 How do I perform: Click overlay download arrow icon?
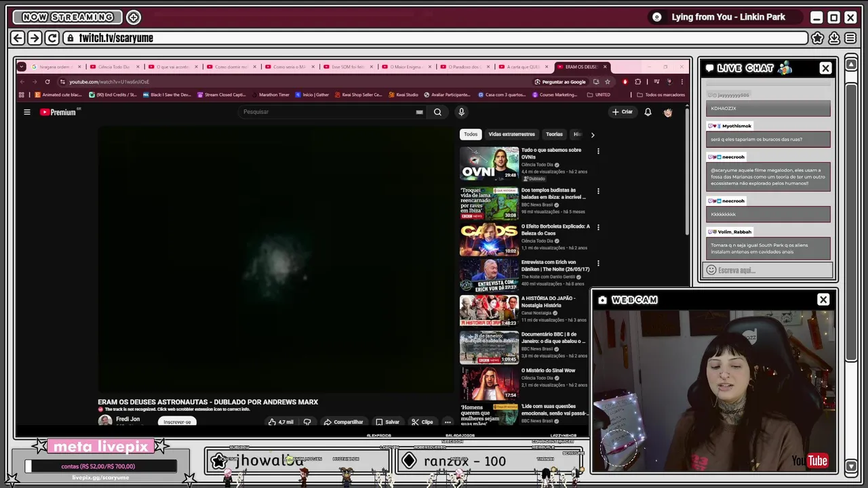tap(834, 38)
